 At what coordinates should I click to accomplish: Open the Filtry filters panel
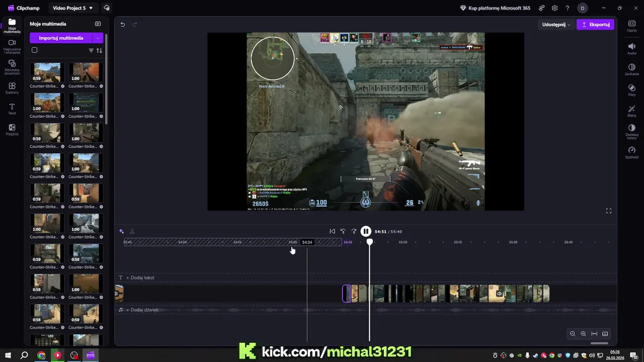pyautogui.click(x=632, y=90)
